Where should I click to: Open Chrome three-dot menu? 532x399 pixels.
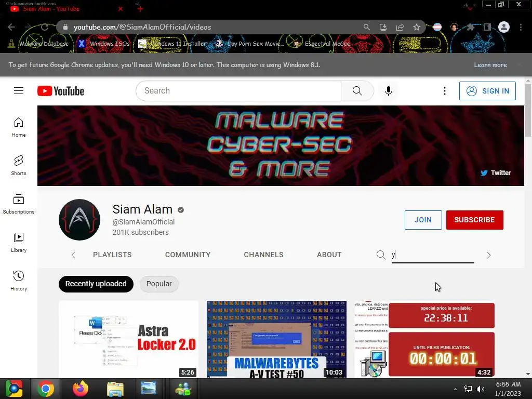click(521, 27)
